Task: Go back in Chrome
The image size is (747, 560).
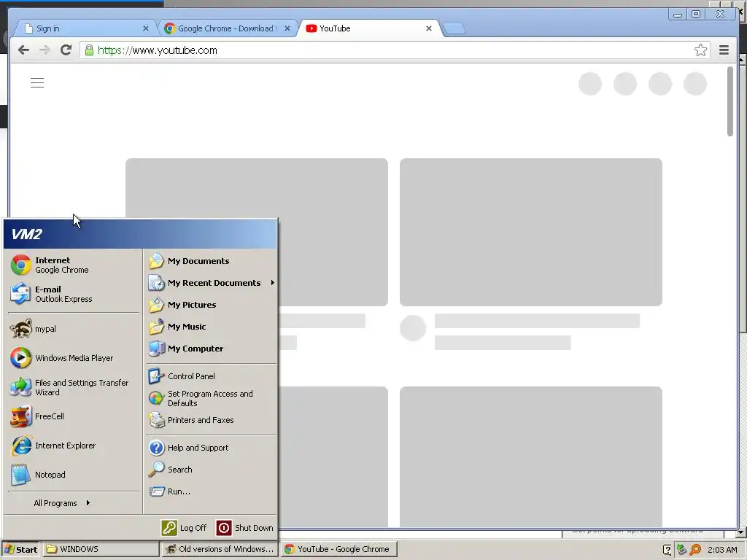Action: pyautogui.click(x=23, y=50)
